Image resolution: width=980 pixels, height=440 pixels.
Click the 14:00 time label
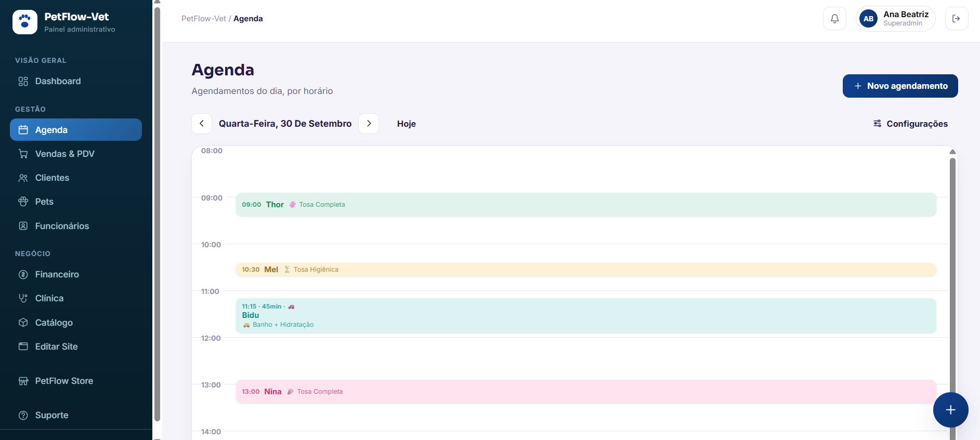pyautogui.click(x=211, y=432)
